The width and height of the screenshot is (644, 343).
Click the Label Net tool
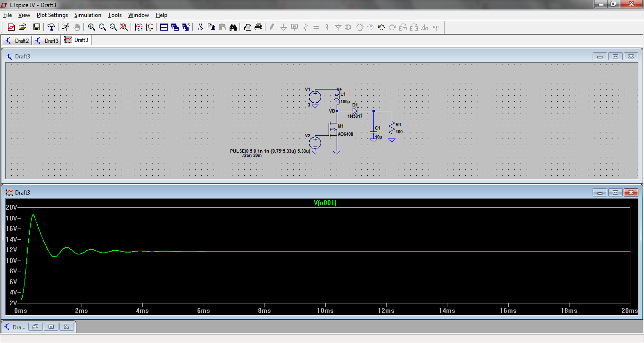coord(294,27)
